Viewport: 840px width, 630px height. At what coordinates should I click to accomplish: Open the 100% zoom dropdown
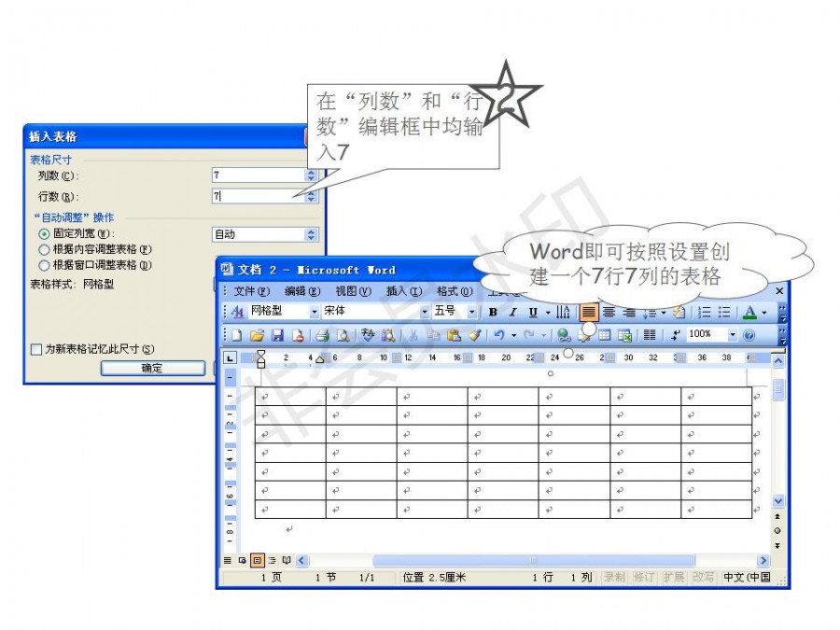click(x=733, y=335)
